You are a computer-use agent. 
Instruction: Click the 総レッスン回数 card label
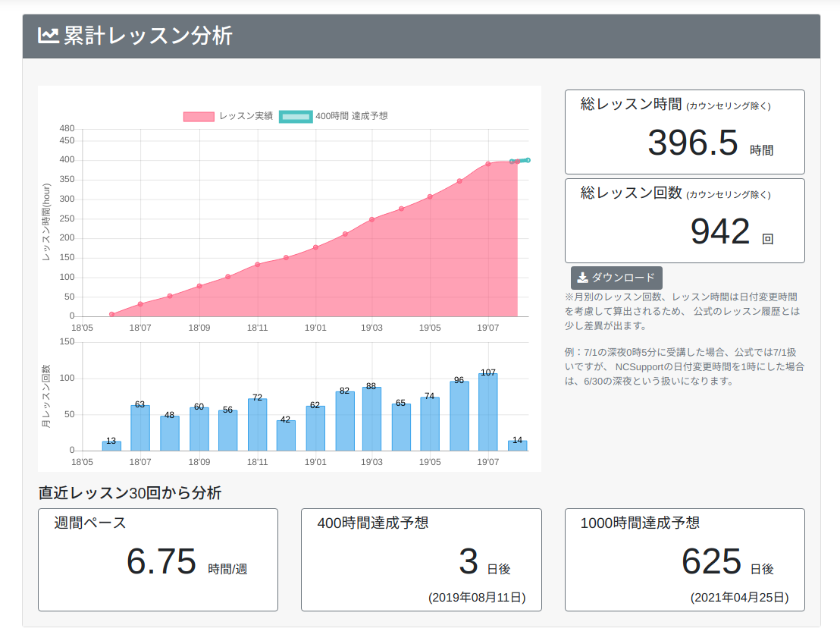coord(631,193)
